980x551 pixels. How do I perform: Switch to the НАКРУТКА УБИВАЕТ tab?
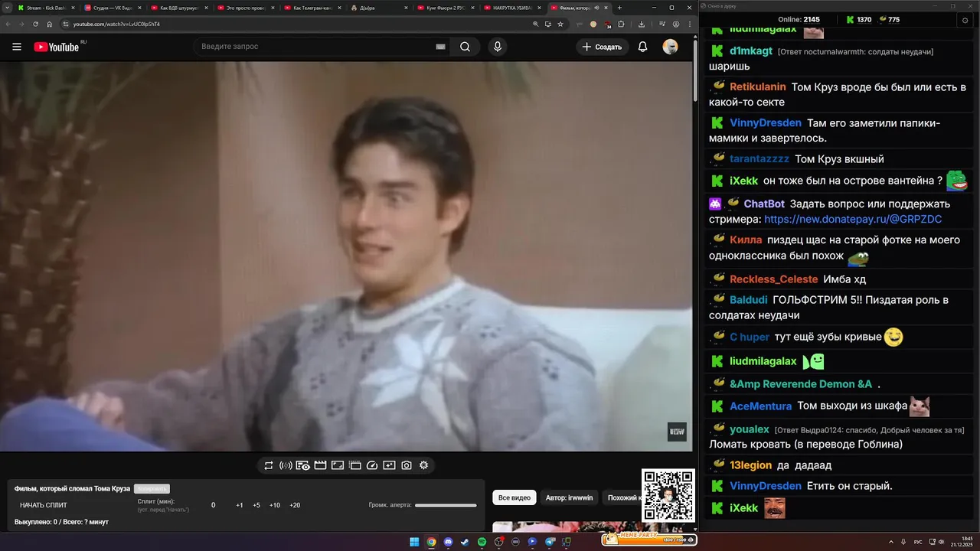coord(512,8)
